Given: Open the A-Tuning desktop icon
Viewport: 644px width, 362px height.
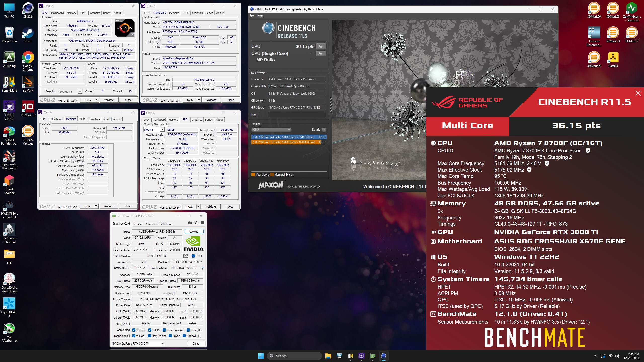Looking at the screenshot, I should click(x=9, y=60).
